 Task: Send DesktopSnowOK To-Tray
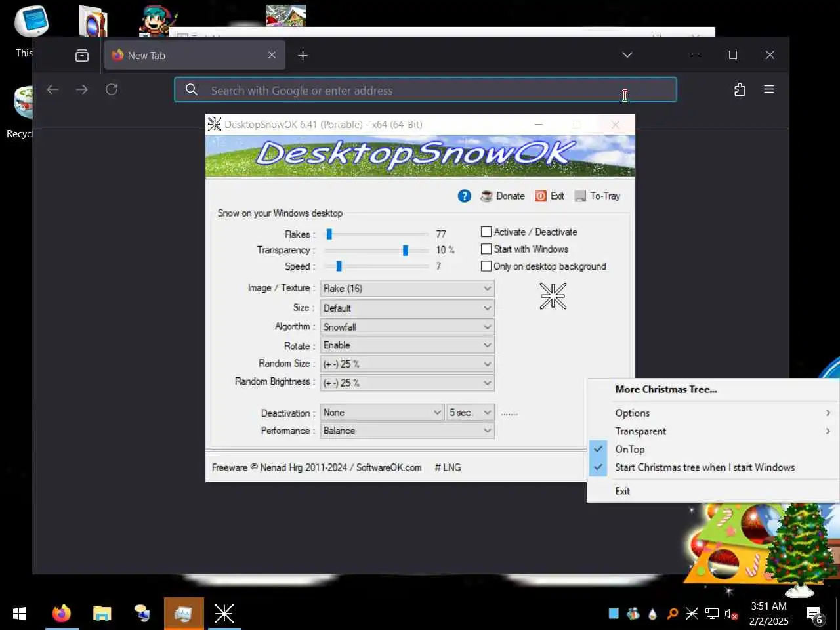pos(597,196)
